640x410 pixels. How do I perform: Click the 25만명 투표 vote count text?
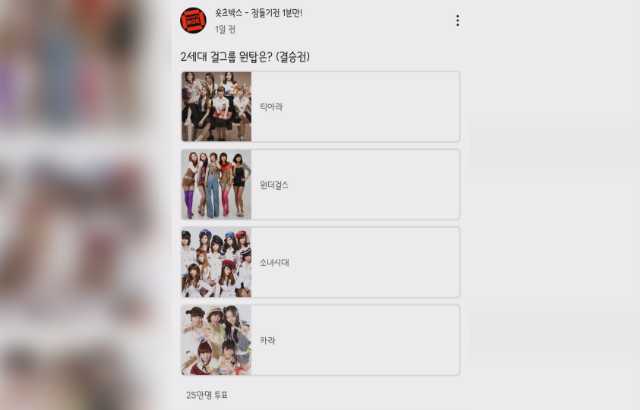tap(207, 395)
